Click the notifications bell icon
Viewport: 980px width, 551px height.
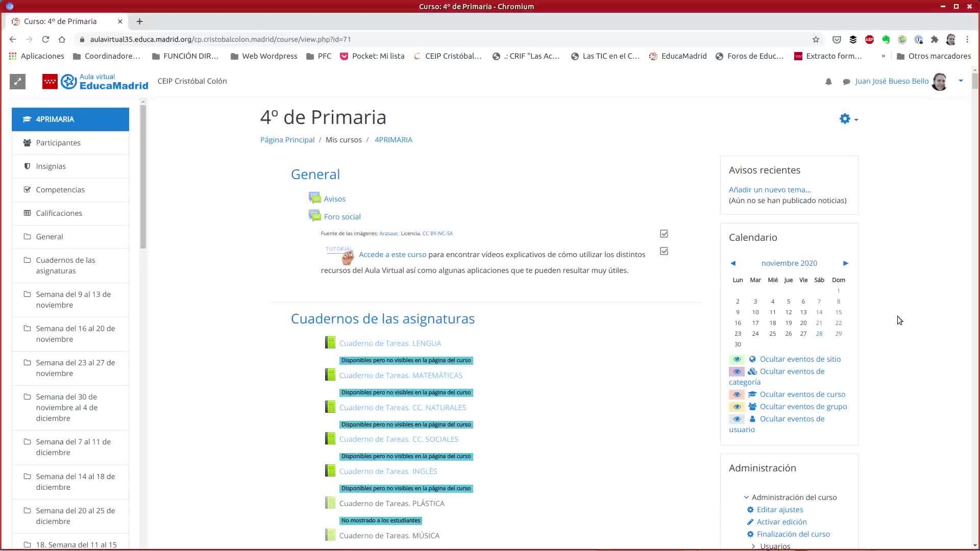(x=828, y=82)
